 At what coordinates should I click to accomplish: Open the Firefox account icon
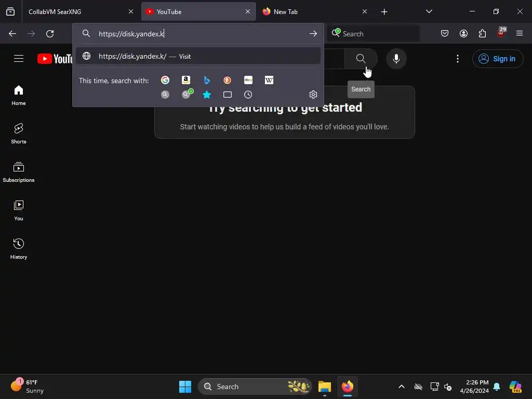tap(463, 33)
